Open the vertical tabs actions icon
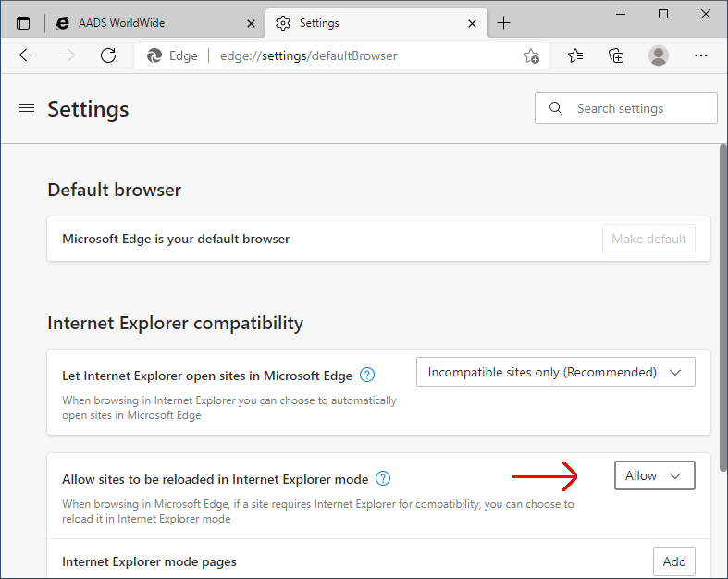Screen dimensions: 728x579 pos(23,22)
